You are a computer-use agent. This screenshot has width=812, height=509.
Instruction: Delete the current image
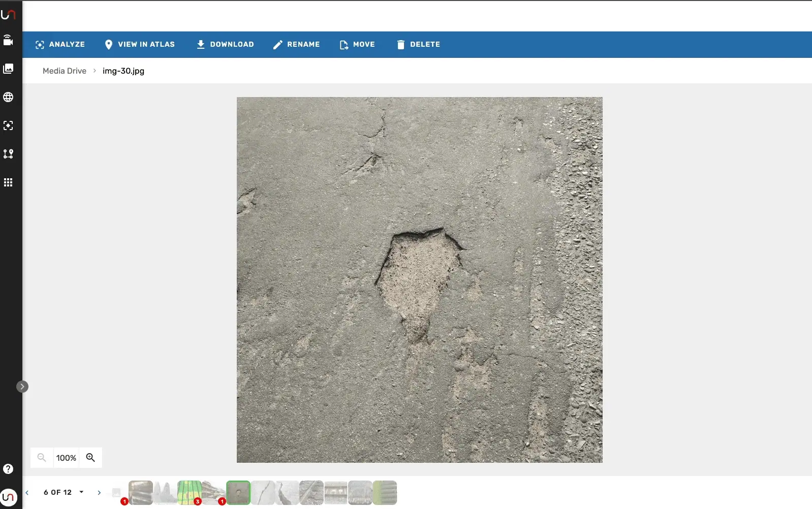[418, 45]
